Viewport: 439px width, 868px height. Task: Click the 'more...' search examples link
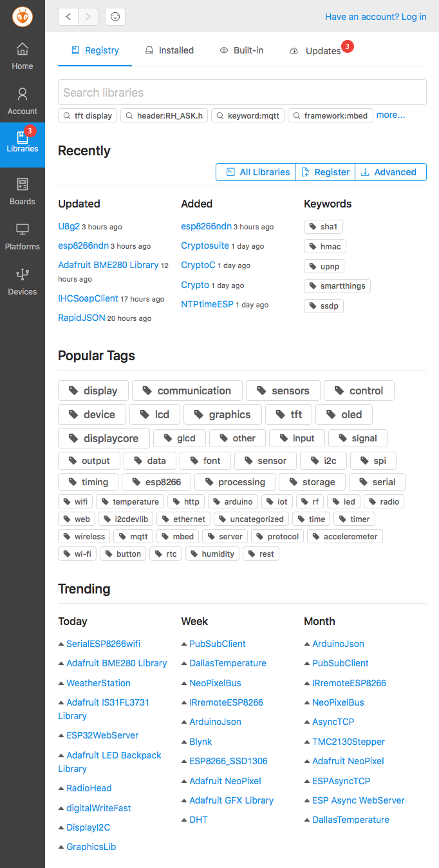pos(391,115)
